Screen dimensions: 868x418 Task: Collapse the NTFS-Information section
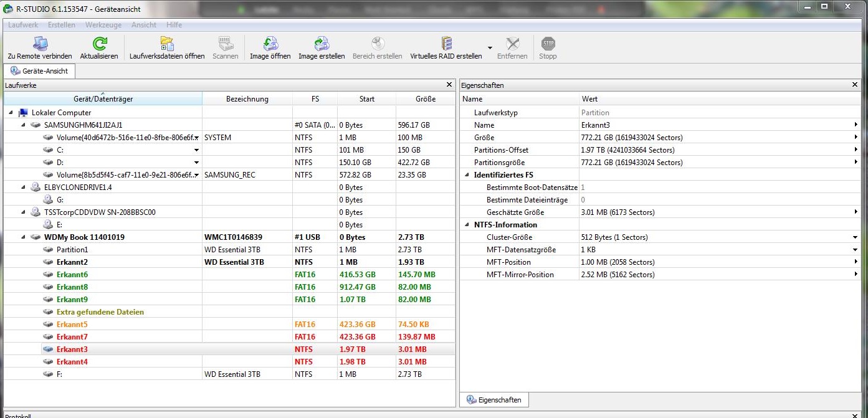[467, 225]
